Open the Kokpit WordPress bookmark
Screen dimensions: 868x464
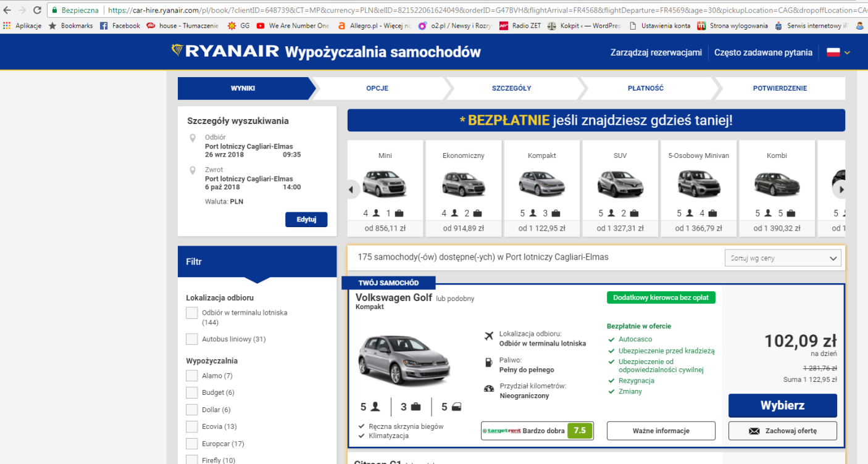(x=583, y=26)
